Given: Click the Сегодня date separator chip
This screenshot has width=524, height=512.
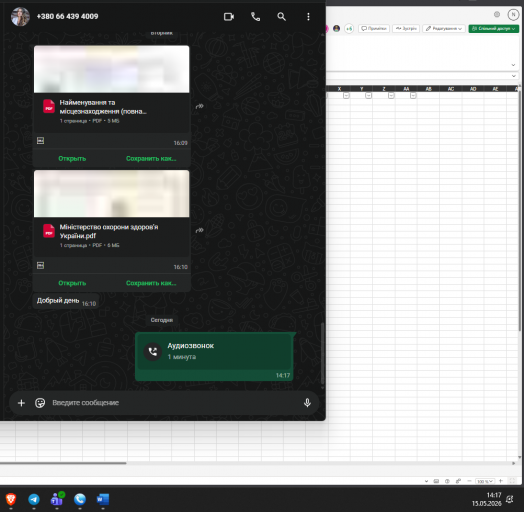Looking at the screenshot, I should click(x=162, y=320).
